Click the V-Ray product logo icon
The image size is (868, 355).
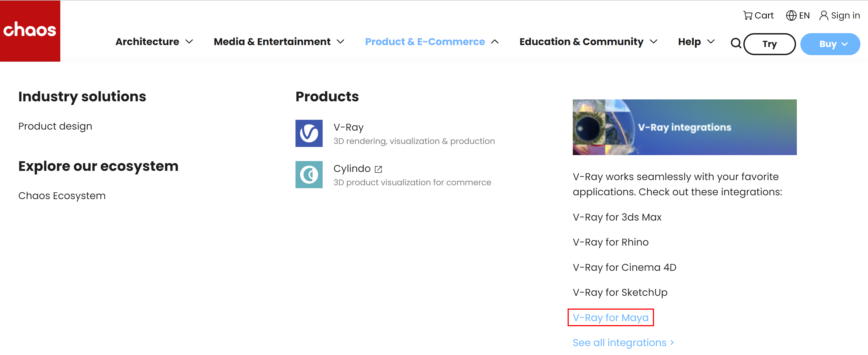[309, 134]
